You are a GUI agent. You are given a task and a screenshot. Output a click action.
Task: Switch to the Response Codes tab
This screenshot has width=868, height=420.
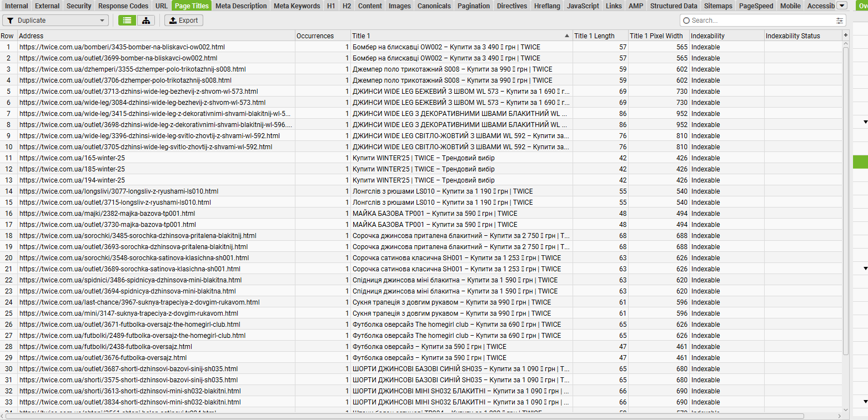(x=123, y=6)
